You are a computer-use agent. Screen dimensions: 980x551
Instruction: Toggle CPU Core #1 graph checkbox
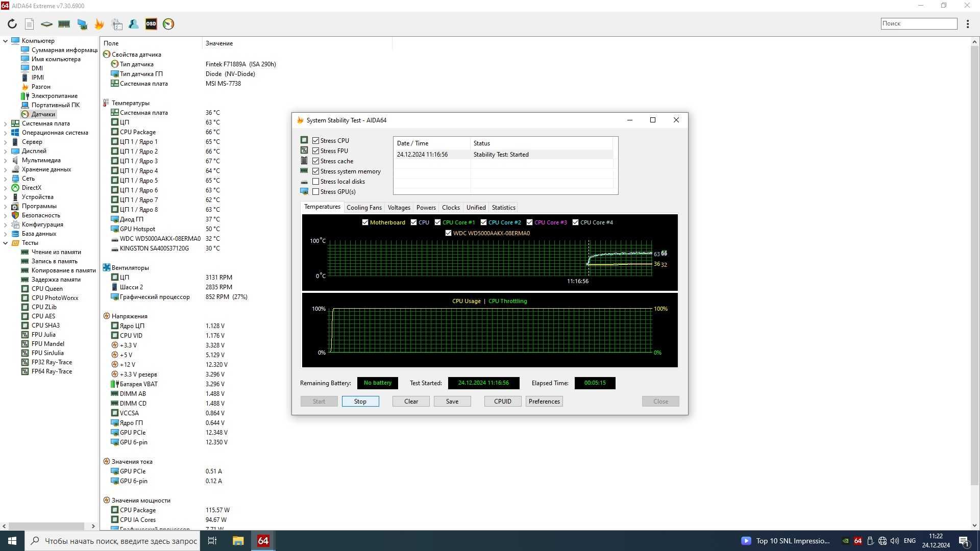tap(437, 222)
